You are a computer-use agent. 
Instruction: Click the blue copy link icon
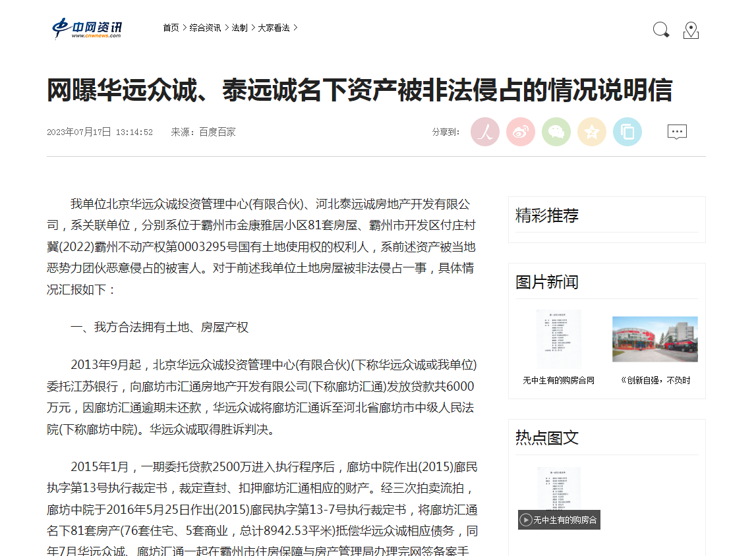[627, 132]
